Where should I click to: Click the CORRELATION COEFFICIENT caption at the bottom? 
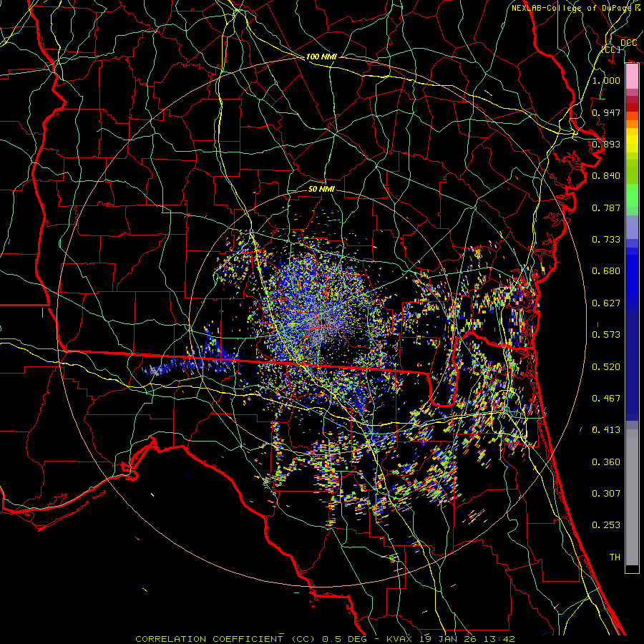coord(325,639)
